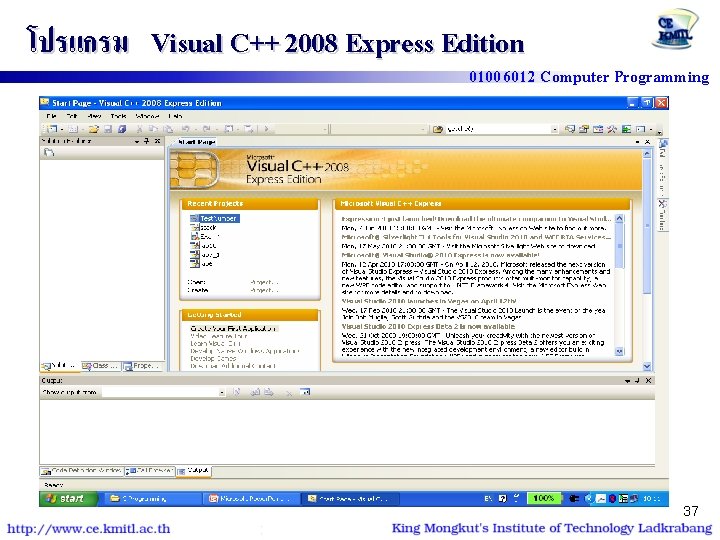Viewport: 720px width, 540px height.
Task: Open the TestNumber recent project
Action: [x=214, y=219]
